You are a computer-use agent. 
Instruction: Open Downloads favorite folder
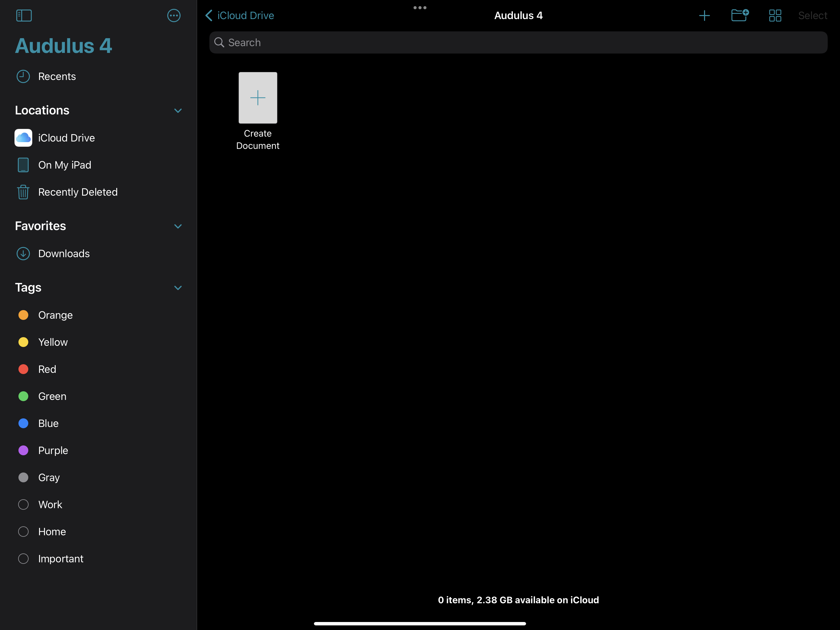(63, 253)
